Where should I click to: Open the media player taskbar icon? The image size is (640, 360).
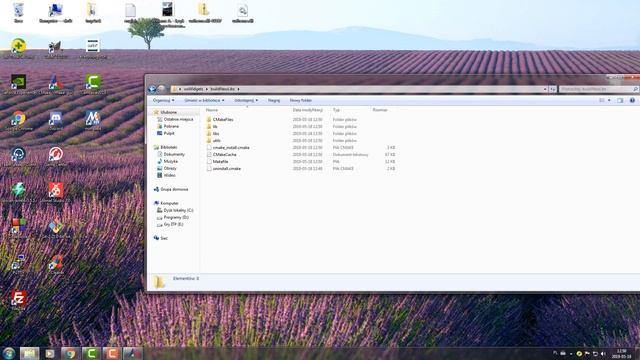pos(50,353)
